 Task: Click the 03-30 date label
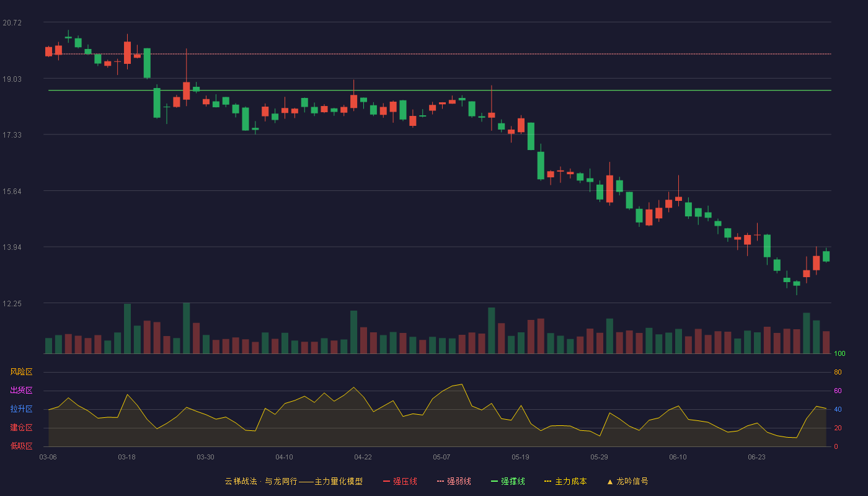[206, 457]
